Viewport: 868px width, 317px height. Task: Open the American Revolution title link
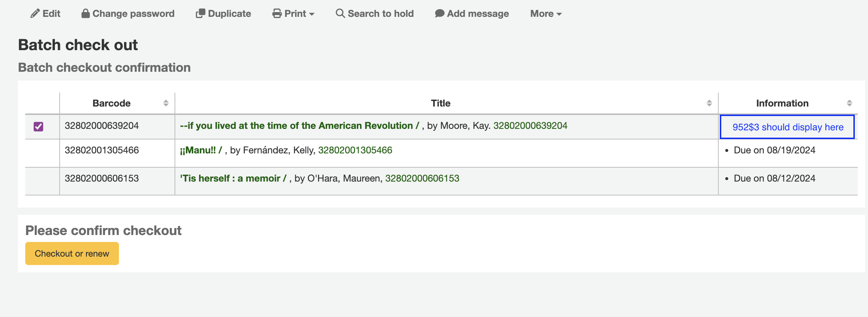299,126
